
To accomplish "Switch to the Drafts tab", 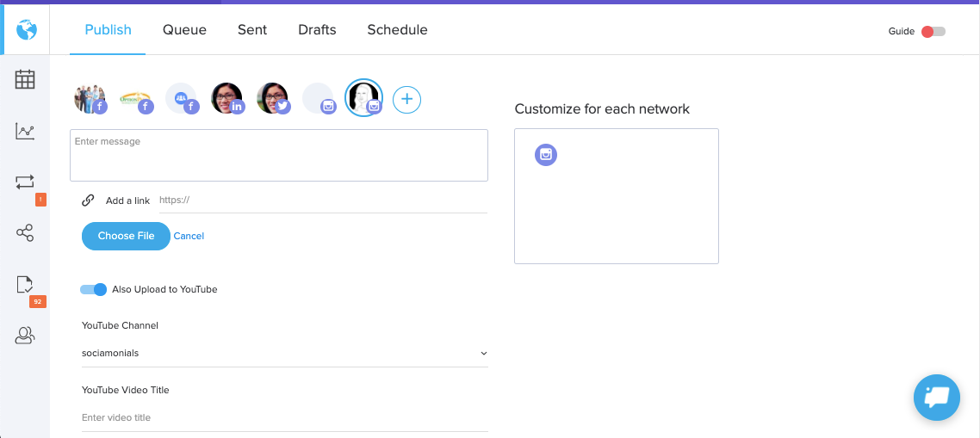I will point(317,29).
